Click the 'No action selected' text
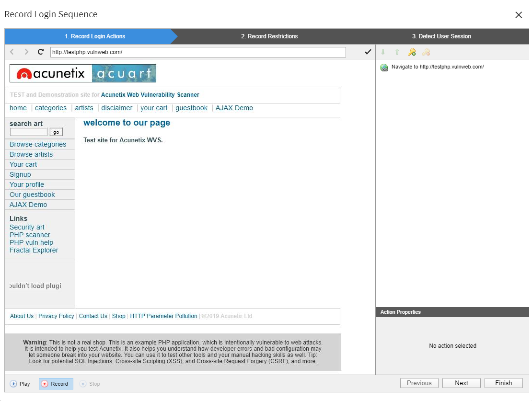Image resolution: width=532 pixels, height=401 pixels. 452,346
